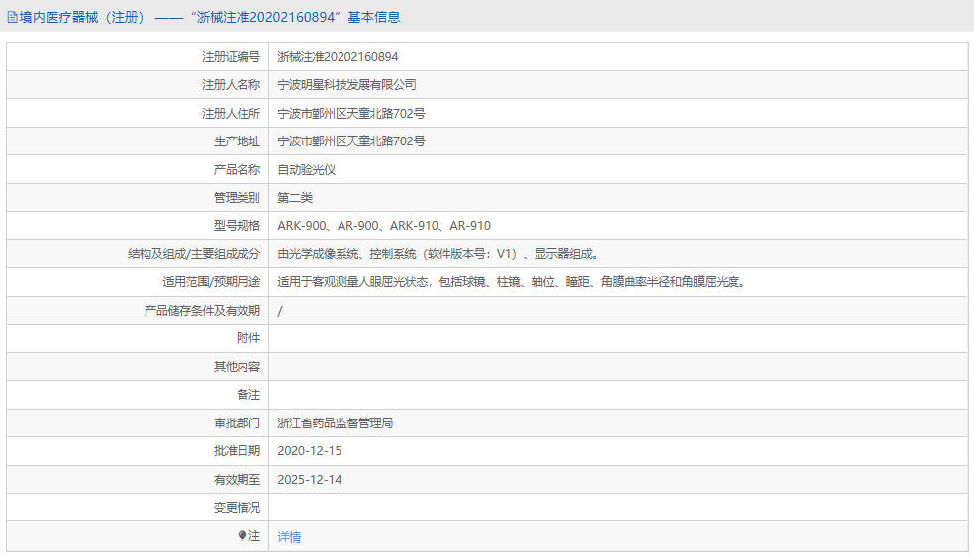This screenshot has width=974, height=560.
Task: Select the intended-use text 适用于客观测量人眼屈光状态
Action: (511, 282)
